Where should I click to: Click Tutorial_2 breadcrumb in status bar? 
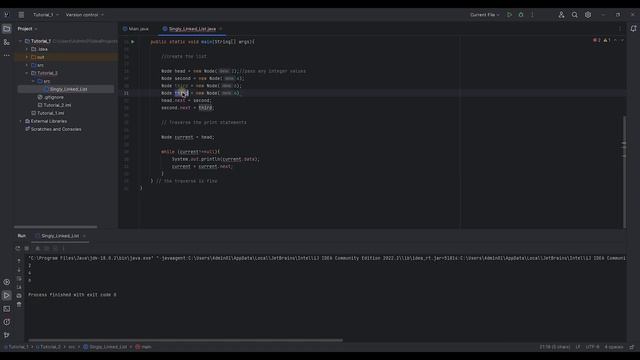pos(48,347)
